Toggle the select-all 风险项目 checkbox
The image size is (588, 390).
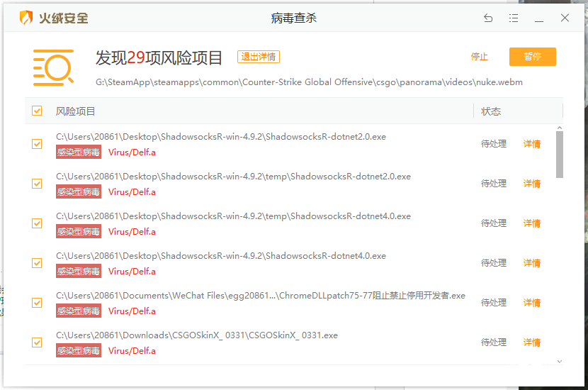(x=37, y=111)
